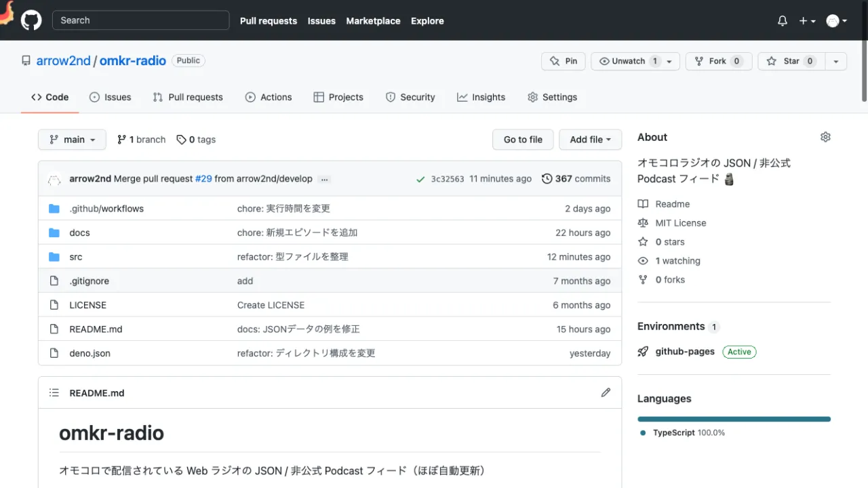
Task: Click inside the search input field
Action: [x=140, y=20]
